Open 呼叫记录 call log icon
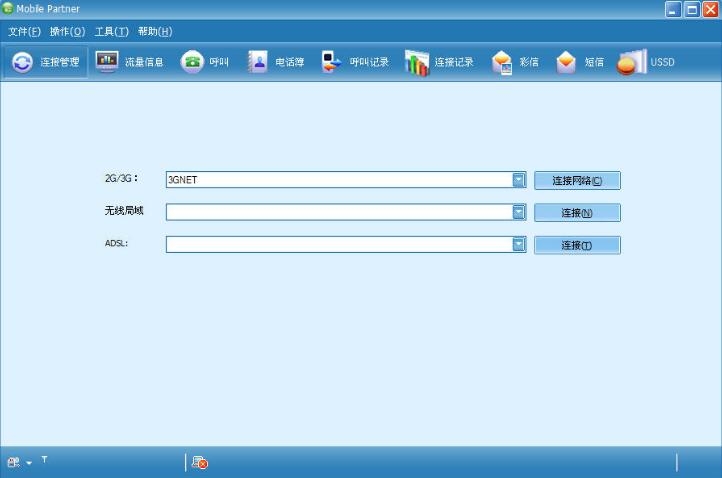The width and height of the screenshot is (722, 478). (331, 62)
